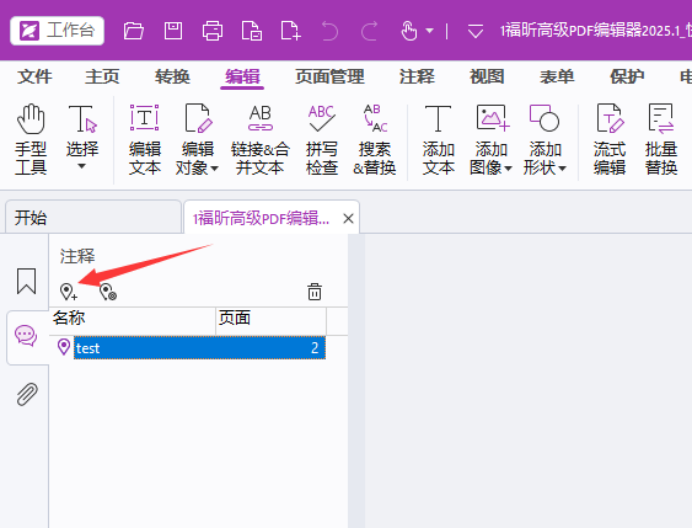Expand the Edit Object (编辑对象) dropdown
Viewport: 693px width, 528px height.
click(x=198, y=168)
